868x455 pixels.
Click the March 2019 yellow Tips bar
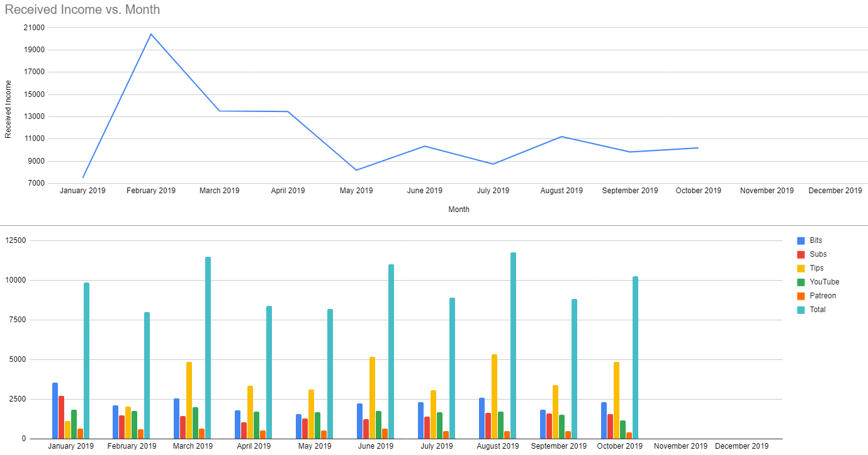[189, 400]
